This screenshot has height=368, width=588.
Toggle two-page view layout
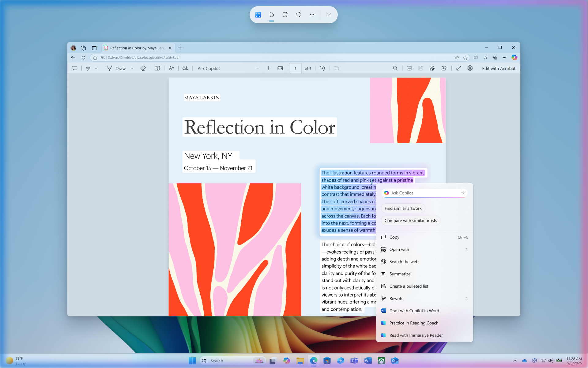336,68
